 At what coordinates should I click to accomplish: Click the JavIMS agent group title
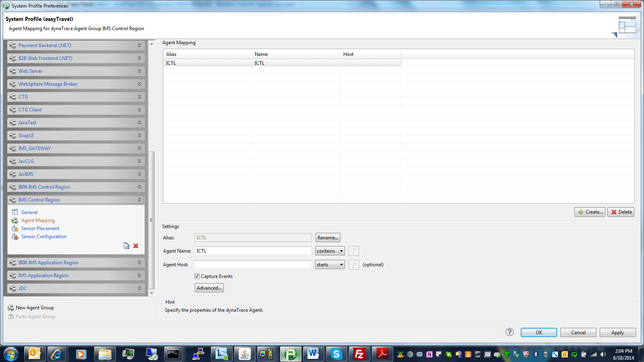[x=26, y=174]
